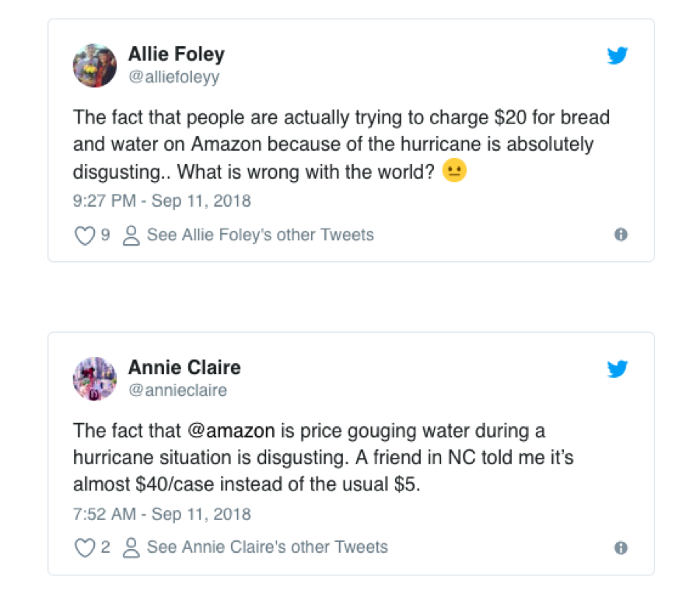
Task: Open the info icon on Annie Claire's tweet
Action: point(621,548)
